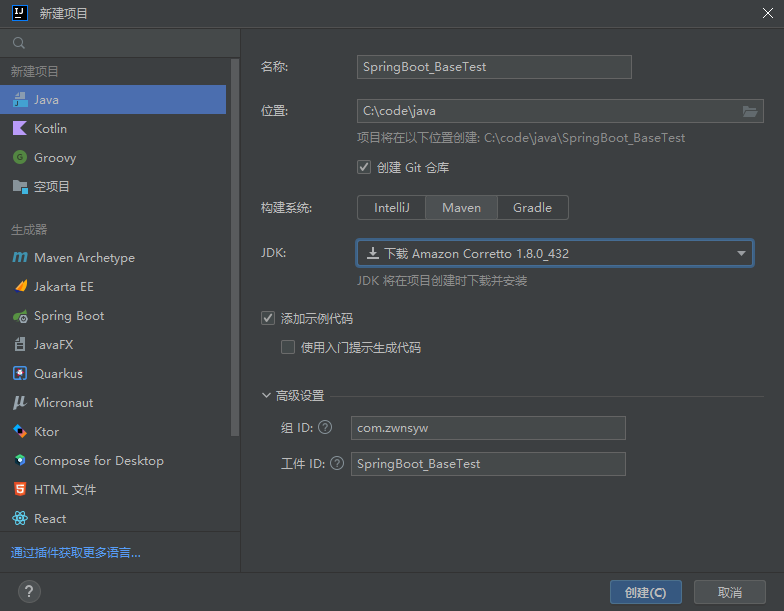This screenshot has width=784, height=611.
Task: Click the 创建(C) button
Action: click(646, 592)
